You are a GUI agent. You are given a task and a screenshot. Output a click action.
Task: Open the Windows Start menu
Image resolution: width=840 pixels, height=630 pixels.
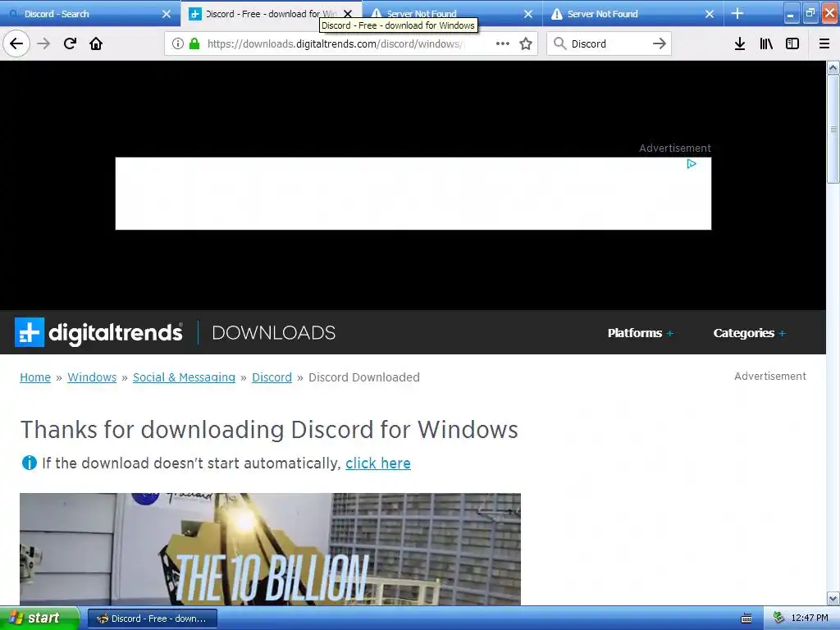click(x=39, y=619)
